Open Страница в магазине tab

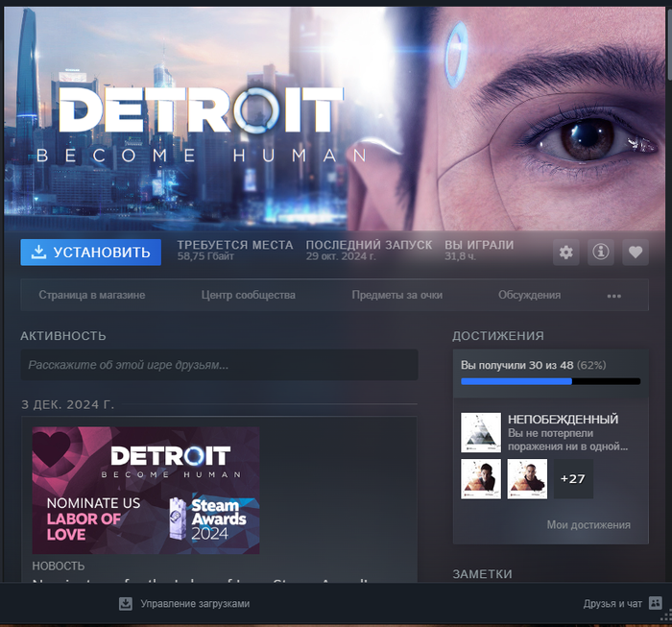pos(92,295)
